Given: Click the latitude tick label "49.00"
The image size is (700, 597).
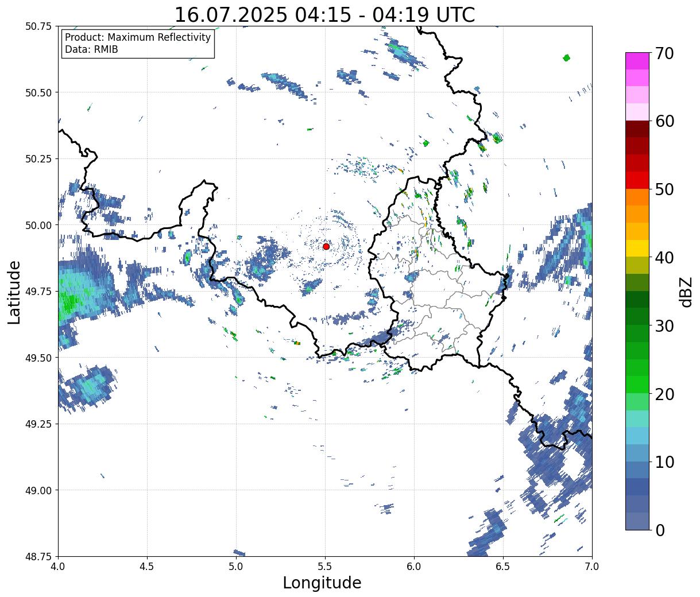Looking at the screenshot, I should point(38,490).
